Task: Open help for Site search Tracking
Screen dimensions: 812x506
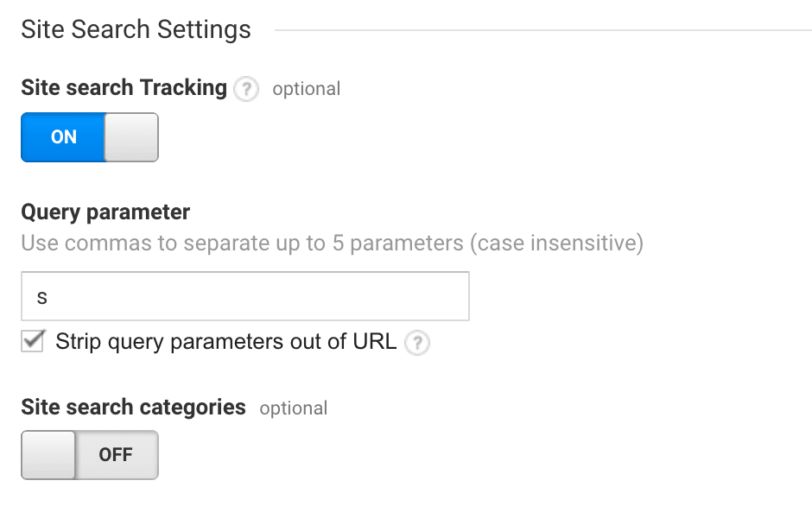Action: 246,89
